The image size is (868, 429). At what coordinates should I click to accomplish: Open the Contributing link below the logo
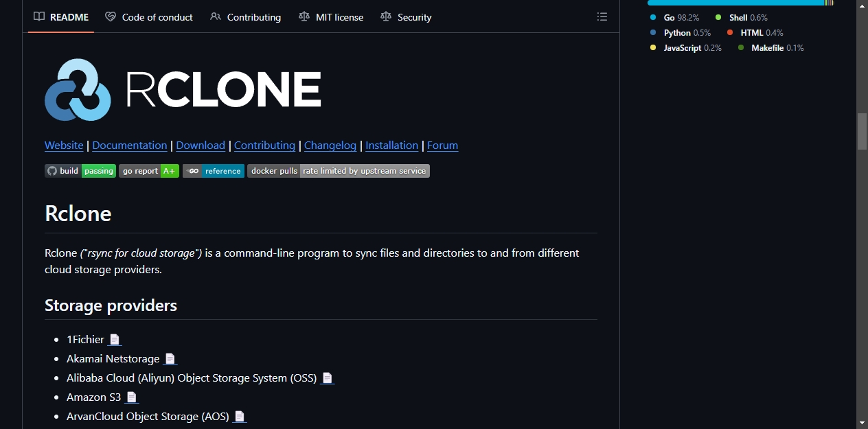coord(264,146)
